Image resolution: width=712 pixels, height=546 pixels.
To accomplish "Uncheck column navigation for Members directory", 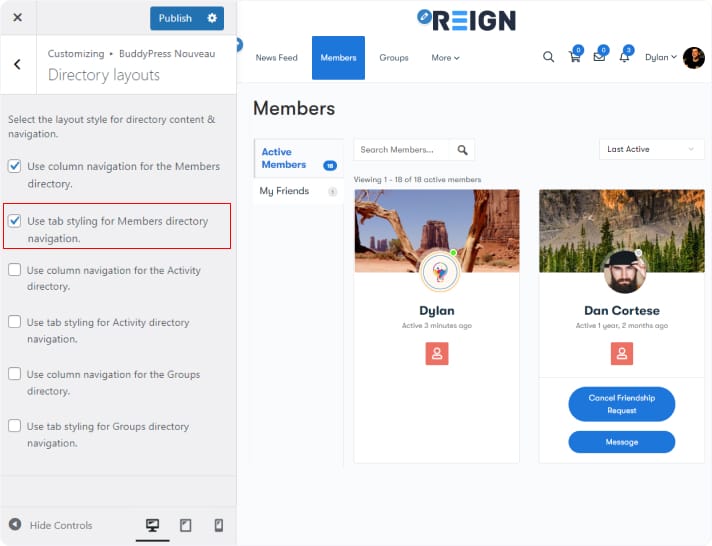I will 15,167.
